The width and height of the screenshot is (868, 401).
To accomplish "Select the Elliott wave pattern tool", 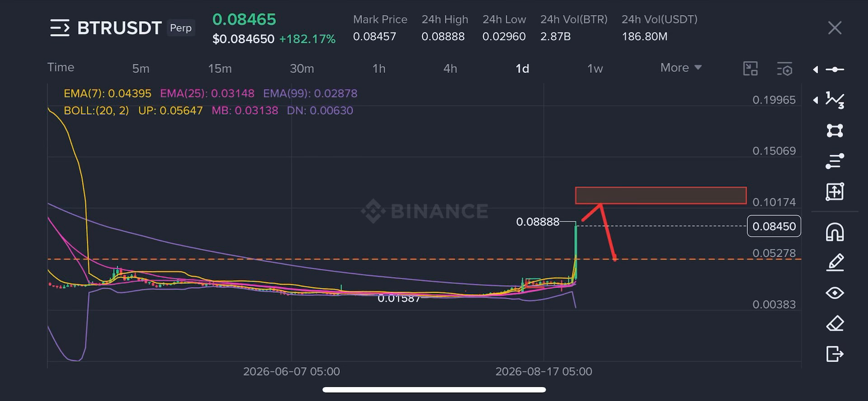I will [x=835, y=100].
